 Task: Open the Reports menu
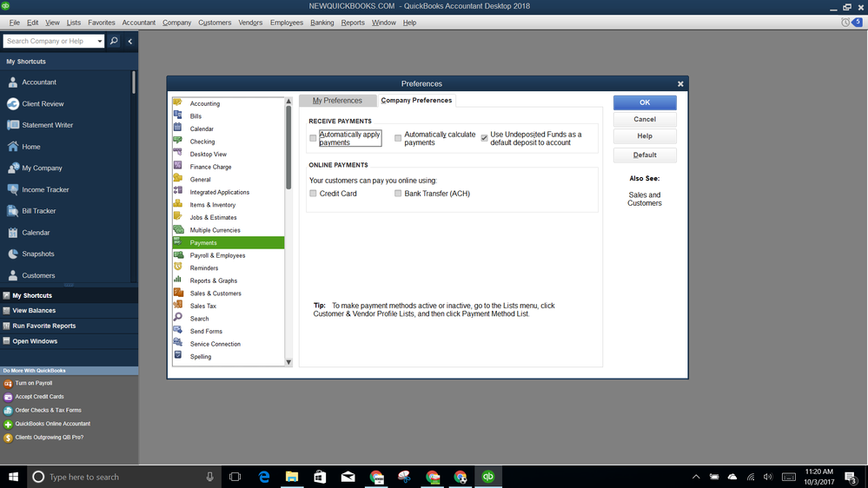tap(353, 23)
